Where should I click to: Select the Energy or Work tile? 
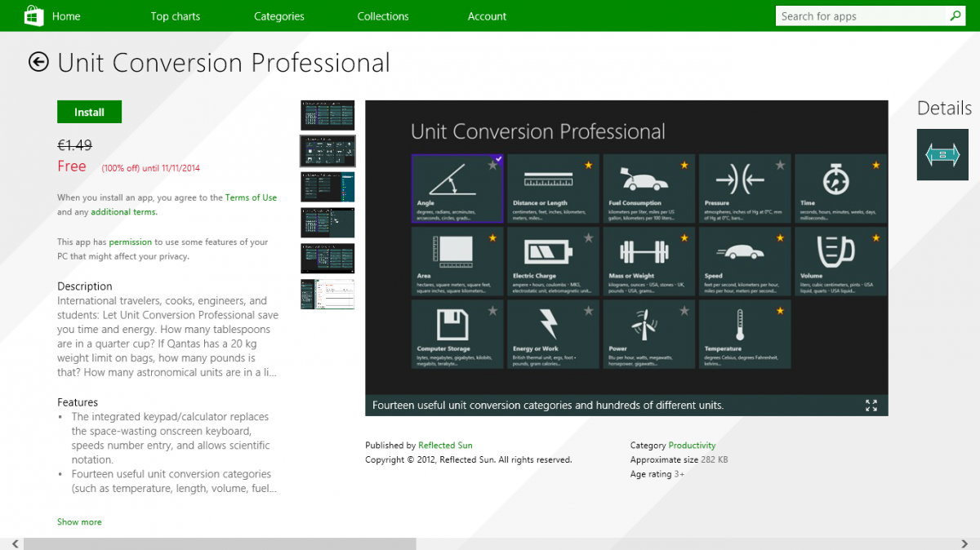pyautogui.click(x=553, y=335)
